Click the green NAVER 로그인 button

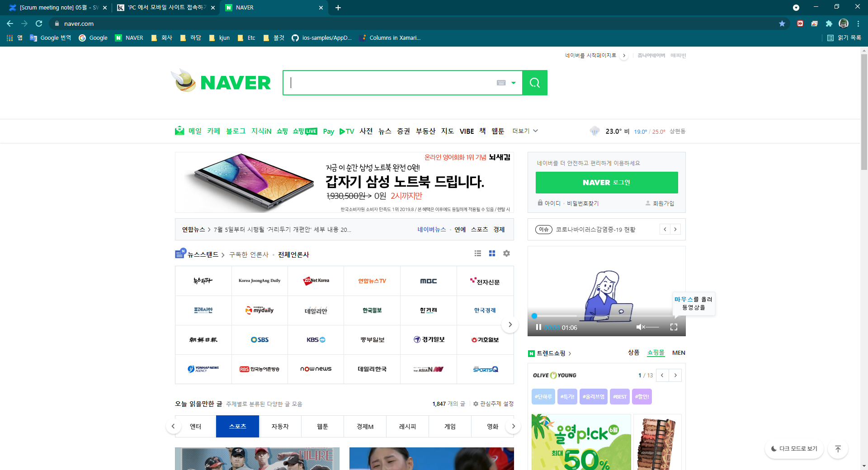[607, 183]
